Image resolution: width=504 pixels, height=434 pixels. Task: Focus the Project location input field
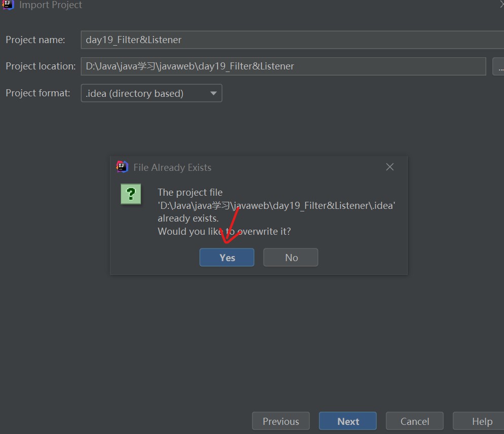click(283, 66)
